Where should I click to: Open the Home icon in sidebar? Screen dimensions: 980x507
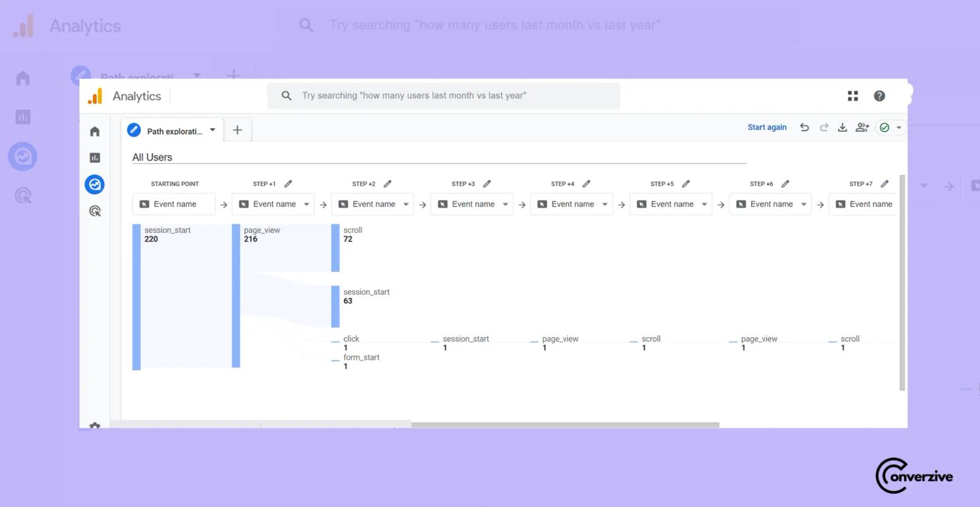pos(95,131)
